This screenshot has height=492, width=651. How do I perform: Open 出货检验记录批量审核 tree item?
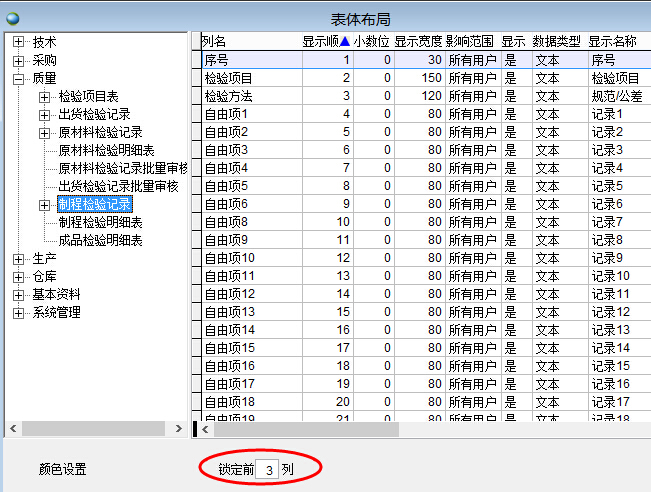click(x=118, y=186)
